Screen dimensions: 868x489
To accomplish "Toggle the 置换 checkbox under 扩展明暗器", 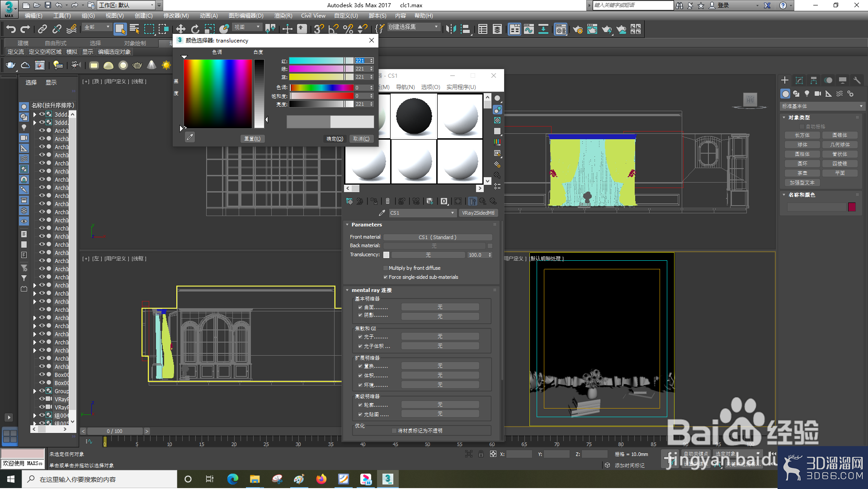I will tap(360, 366).
